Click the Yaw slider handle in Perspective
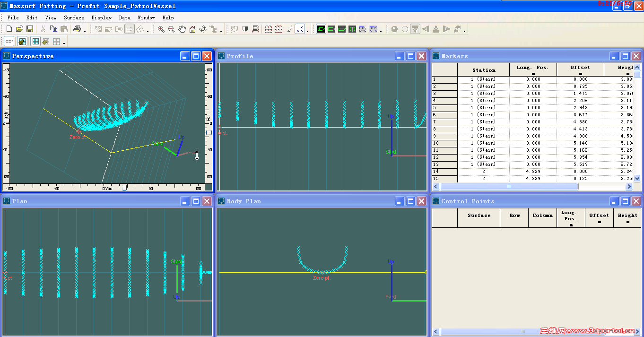Viewport: 644px width, 337px height. (124, 188)
